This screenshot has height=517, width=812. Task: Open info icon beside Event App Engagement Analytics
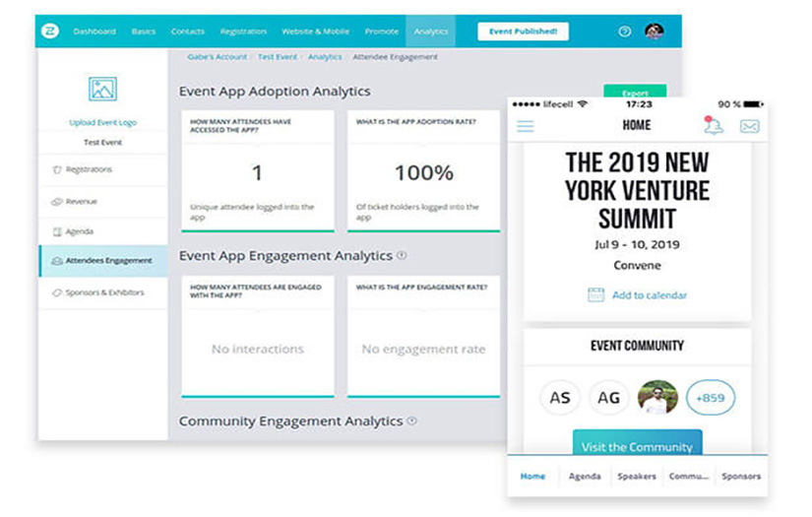pos(402,255)
